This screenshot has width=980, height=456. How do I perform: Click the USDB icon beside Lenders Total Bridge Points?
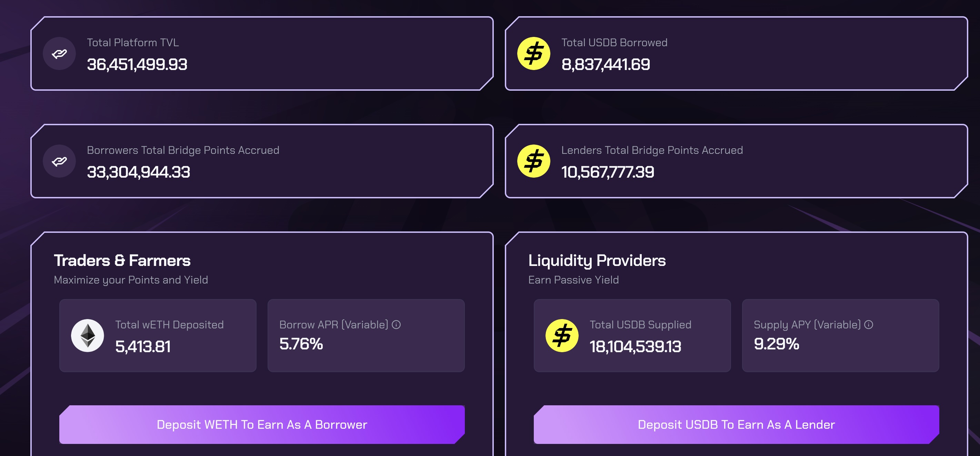(534, 161)
